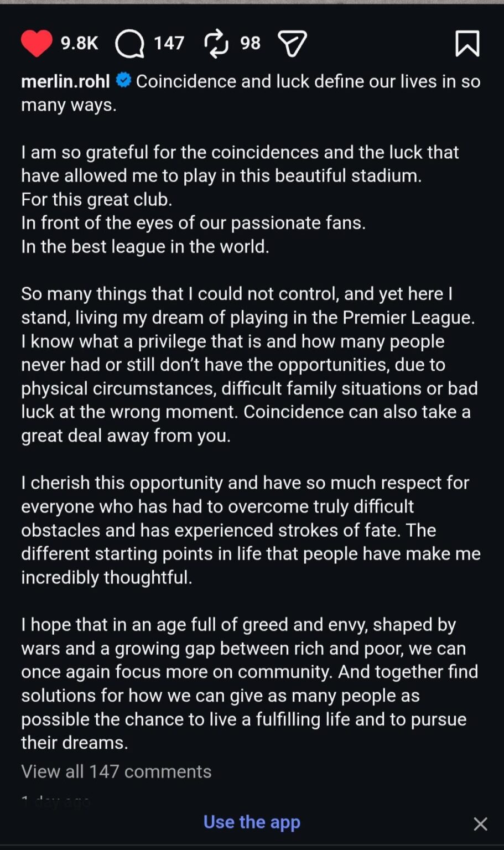Image resolution: width=504 pixels, height=850 pixels.
Task: Open the 9.8K likes count
Action: tap(79, 43)
